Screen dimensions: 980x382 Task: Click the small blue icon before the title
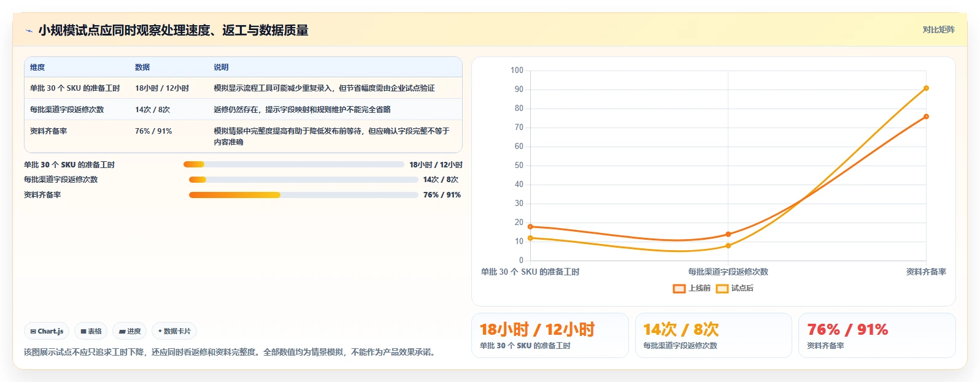[29, 31]
